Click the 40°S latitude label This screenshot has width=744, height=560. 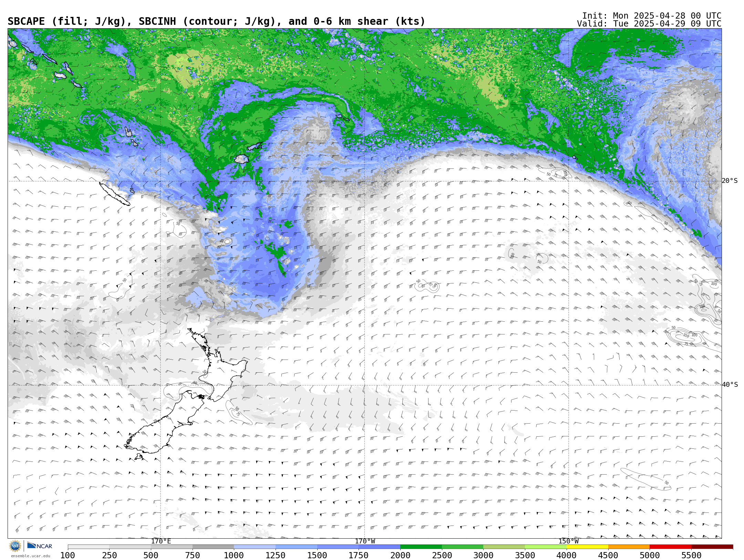pos(730,385)
